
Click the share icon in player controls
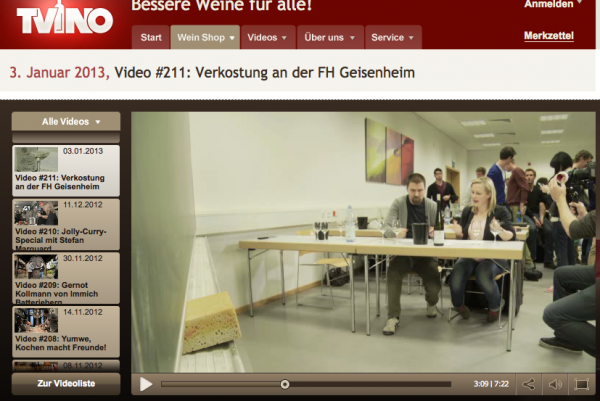[x=529, y=384]
